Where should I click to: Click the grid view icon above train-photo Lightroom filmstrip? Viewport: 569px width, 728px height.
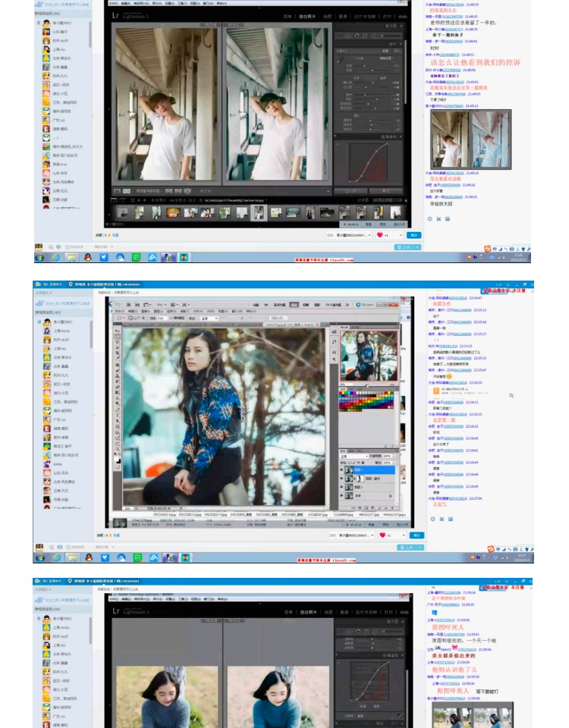[x=132, y=200]
